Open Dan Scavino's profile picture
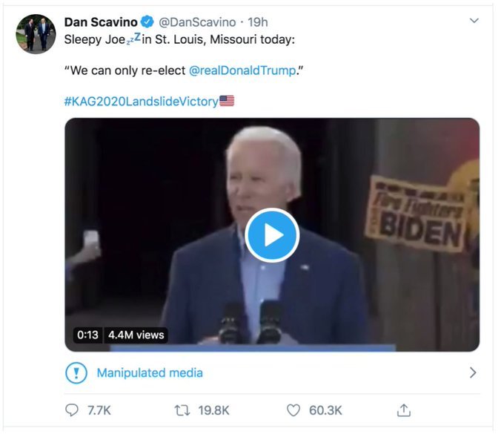 coord(36,34)
